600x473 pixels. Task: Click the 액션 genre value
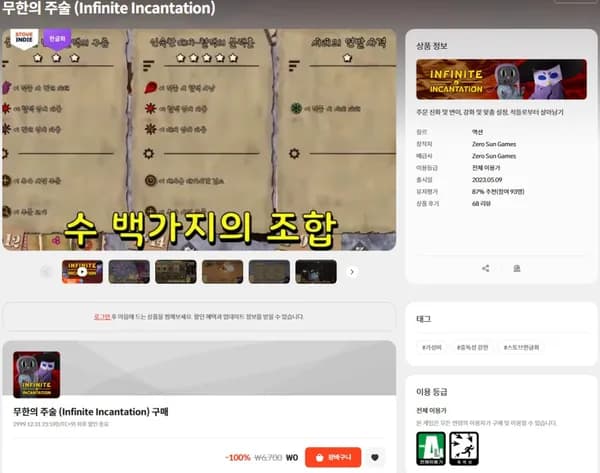[x=477, y=132]
